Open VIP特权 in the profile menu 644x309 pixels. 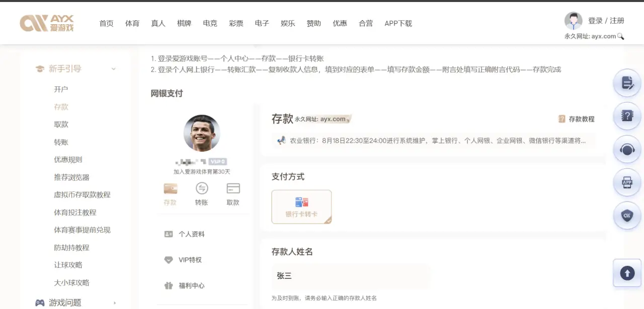pos(190,260)
